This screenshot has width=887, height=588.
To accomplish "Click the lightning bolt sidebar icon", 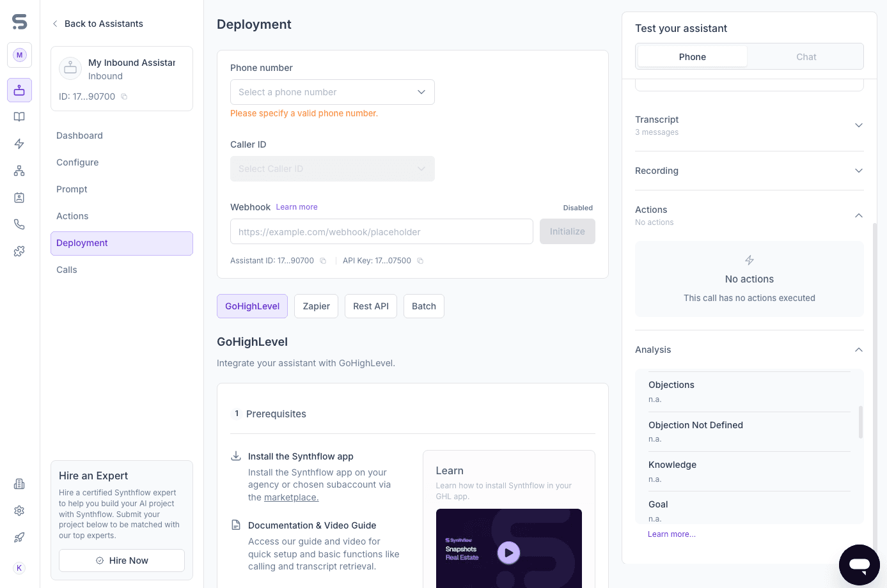I will click(x=19, y=144).
